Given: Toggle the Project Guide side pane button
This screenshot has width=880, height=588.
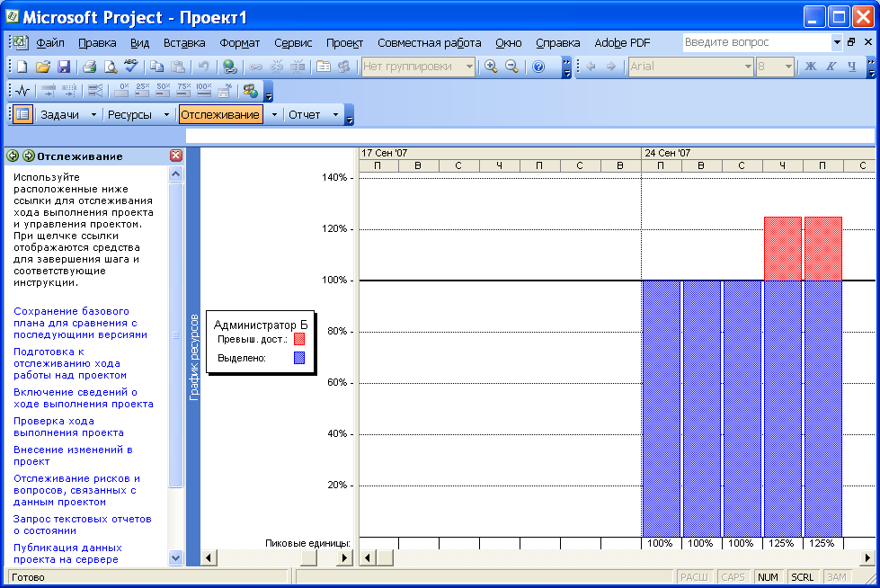Looking at the screenshot, I should 22,114.
